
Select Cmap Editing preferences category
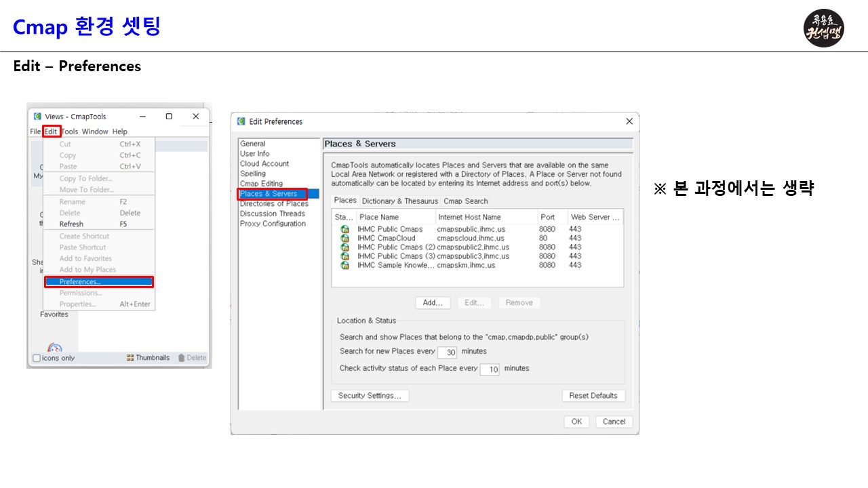pyautogui.click(x=261, y=184)
